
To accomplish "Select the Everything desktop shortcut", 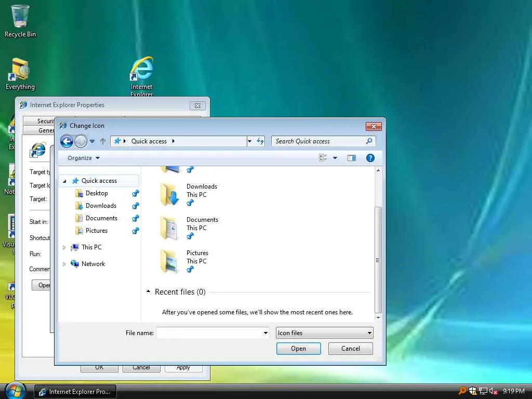I will [x=20, y=74].
